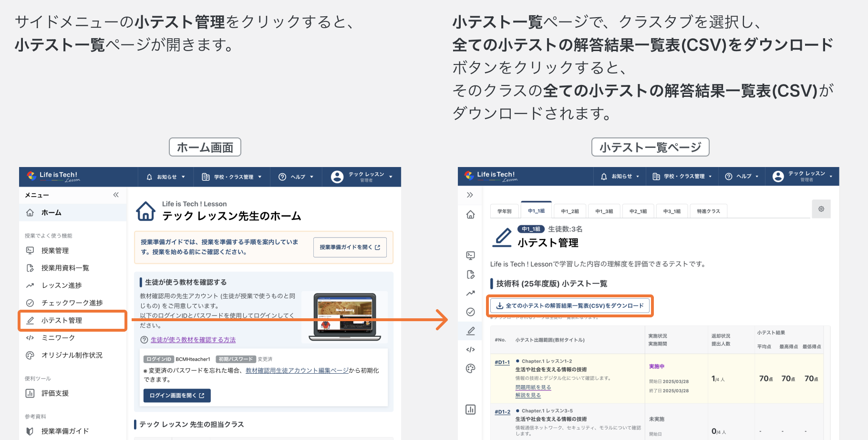Click the laptop thumbnail in 生徒が使う教材を確認する section
Screen dimensions: 868x440
(344, 316)
